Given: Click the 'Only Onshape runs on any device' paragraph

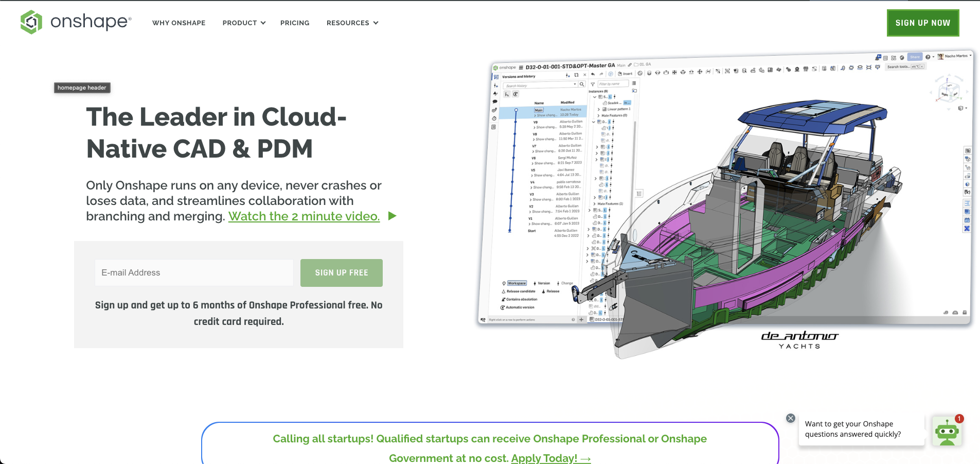Looking at the screenshot, I should pyautogui.click(x=234, y=201).
